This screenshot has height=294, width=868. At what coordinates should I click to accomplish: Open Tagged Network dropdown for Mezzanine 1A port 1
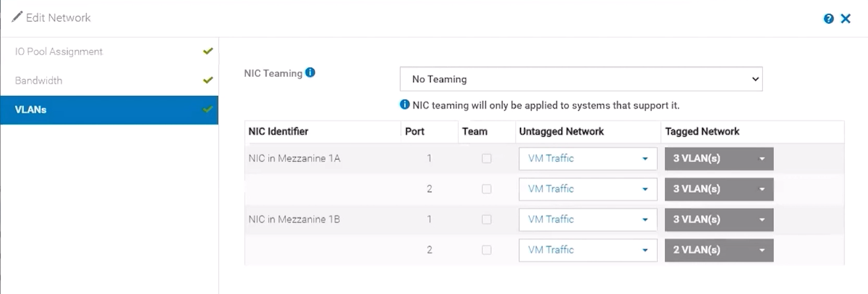(x=719, y=159)
